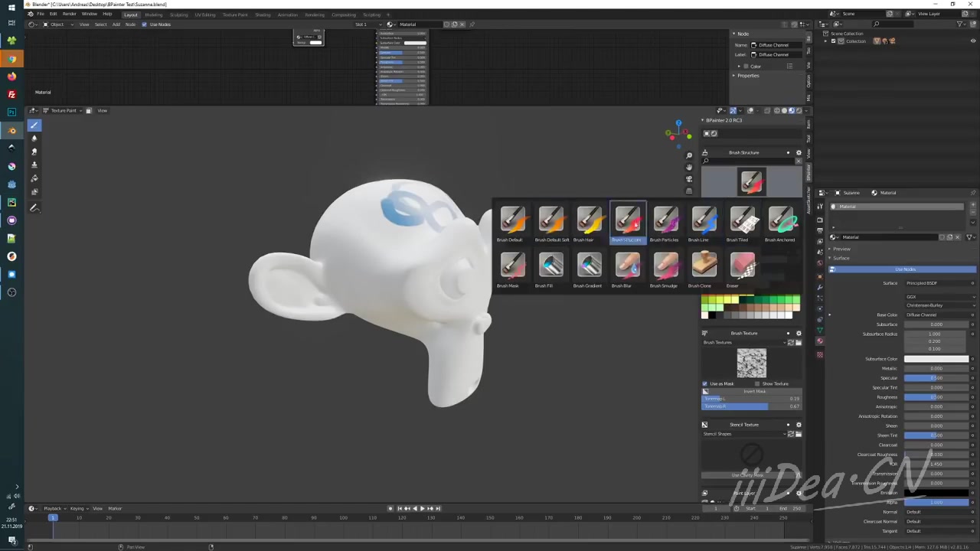The height and width of the screenshot is (551, 980).
Task: Enable the Show Texture checkbox
Action: [x=757, y=383]
